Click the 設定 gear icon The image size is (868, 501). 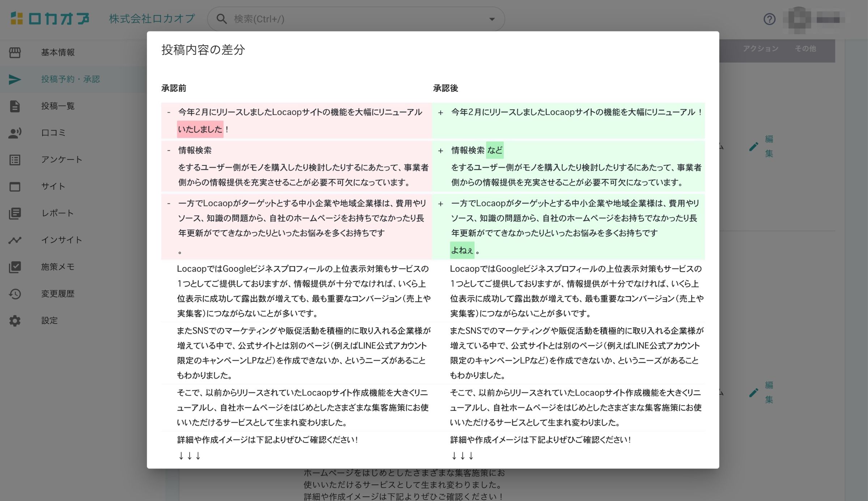click(15, 321)
